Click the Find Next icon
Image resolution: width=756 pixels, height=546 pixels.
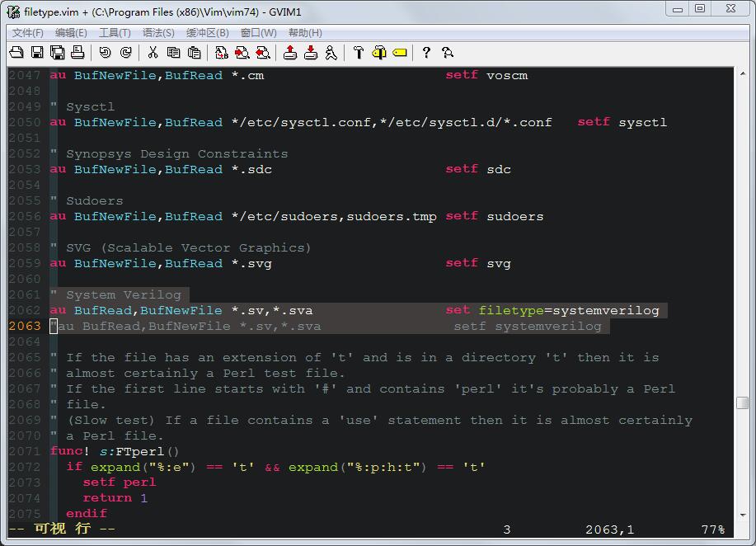coord(242,52)
